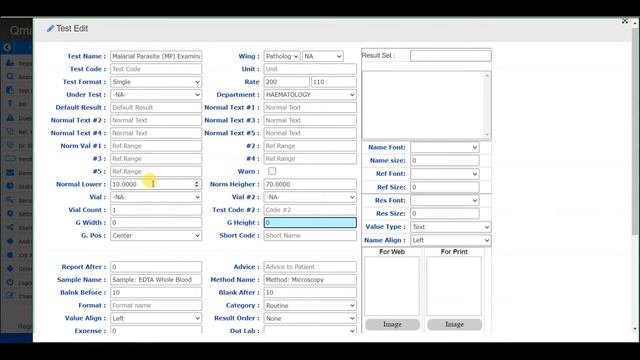Click the Norm Heigher field showing 70.0000
The image size is (640, 360).
coord(310,184)
